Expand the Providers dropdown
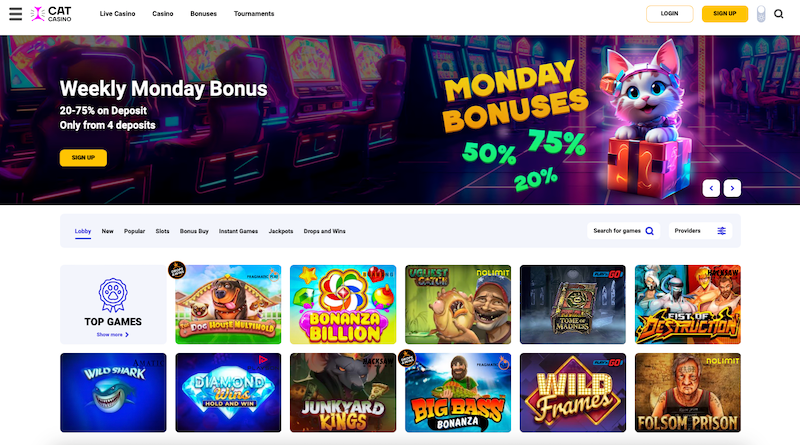The image size is (800, 445). pyautogui.click(x=701, y=231)
